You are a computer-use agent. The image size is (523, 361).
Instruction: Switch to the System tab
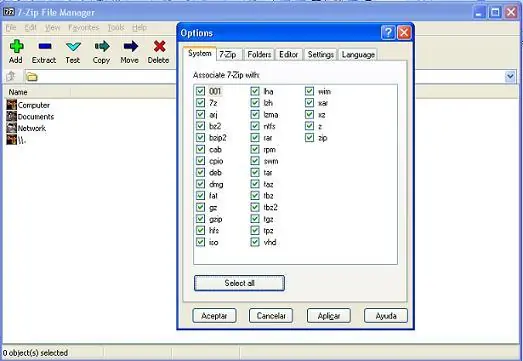[199, 53]
